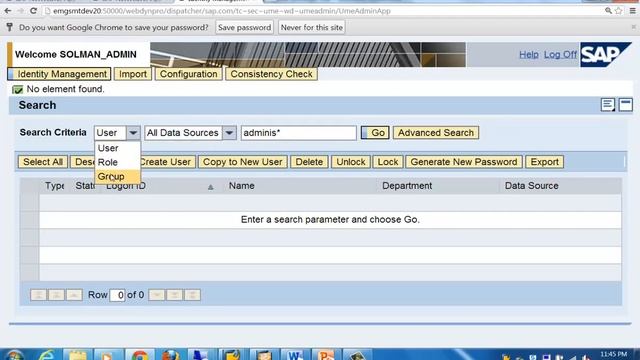Image resolution: width=640 pixels, height=360 pixels.
Task: Switch to the Configuration tab
Action: [189, 74]
